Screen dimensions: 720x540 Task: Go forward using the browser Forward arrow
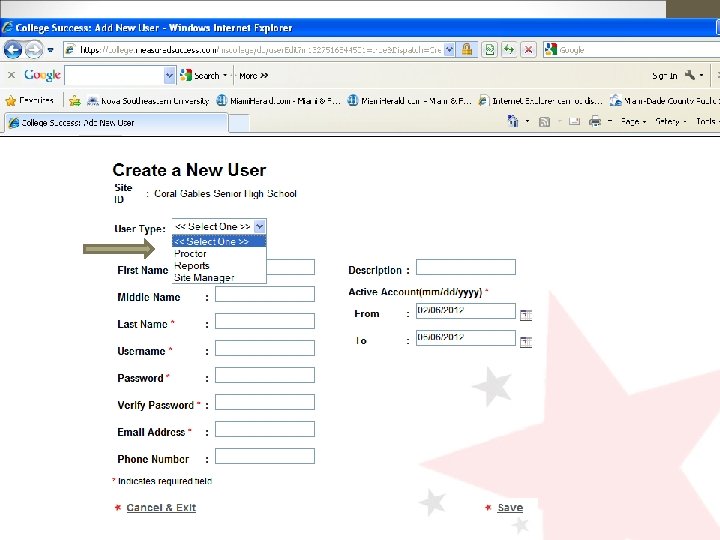click(34, 50)
